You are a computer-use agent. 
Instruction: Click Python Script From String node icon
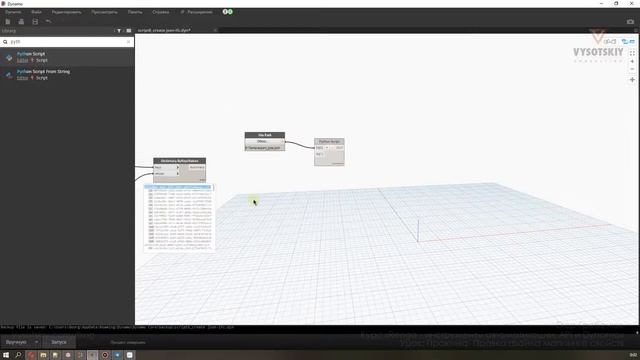point(9,75)
